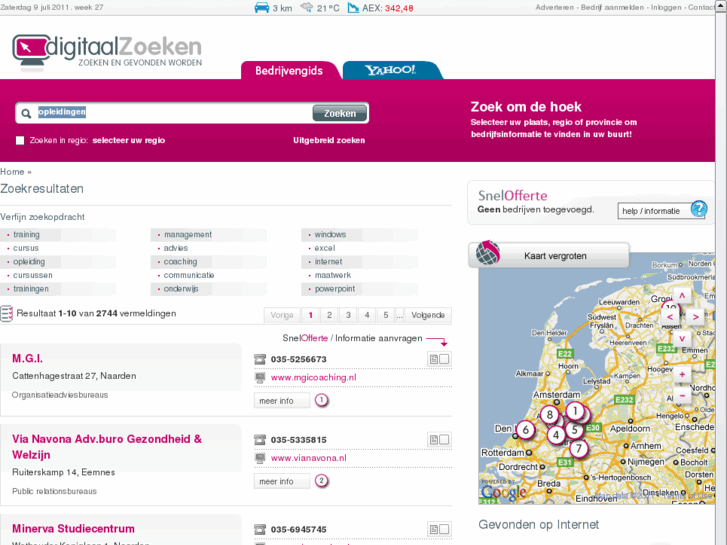Click the Zoeken search button
This screenshot has width=727, height=545.
pyautogui.click(x=340, y=113)
